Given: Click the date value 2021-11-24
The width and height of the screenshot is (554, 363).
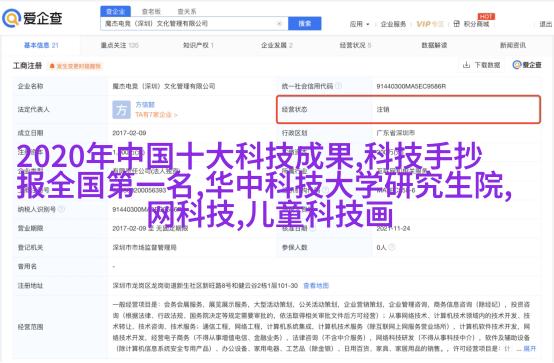Looking at the screenshot, I should tap(393, 228).
